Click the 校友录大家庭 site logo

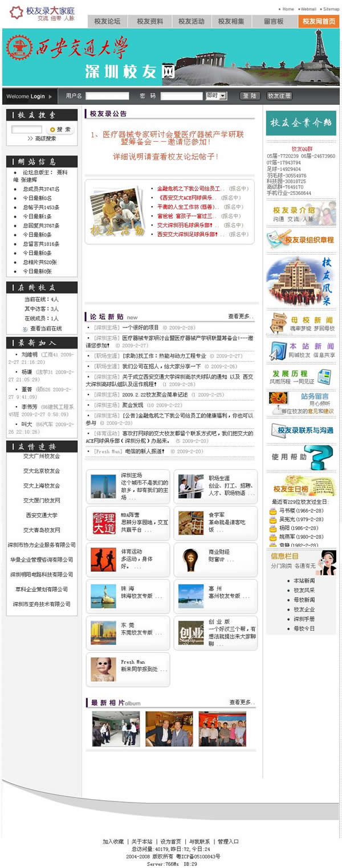pos(42,14)
